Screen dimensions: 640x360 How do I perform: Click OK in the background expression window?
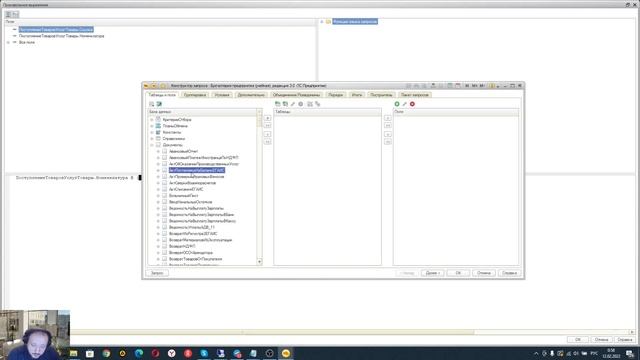[x=578, y=340]
